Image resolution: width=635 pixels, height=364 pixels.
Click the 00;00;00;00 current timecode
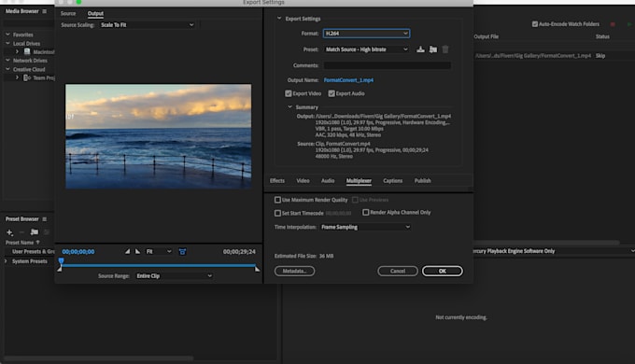[x=78, y=252]
